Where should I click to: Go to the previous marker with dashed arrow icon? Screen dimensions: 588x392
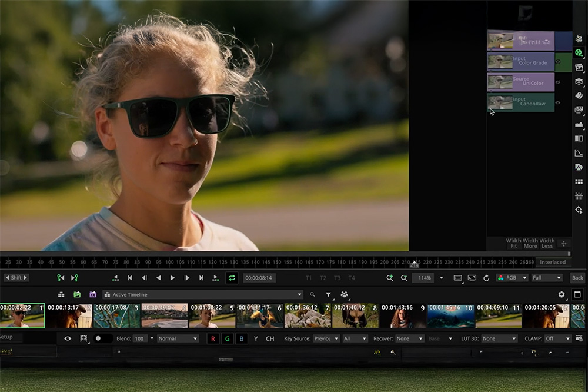pyautogui.click(x=115, y=278)
